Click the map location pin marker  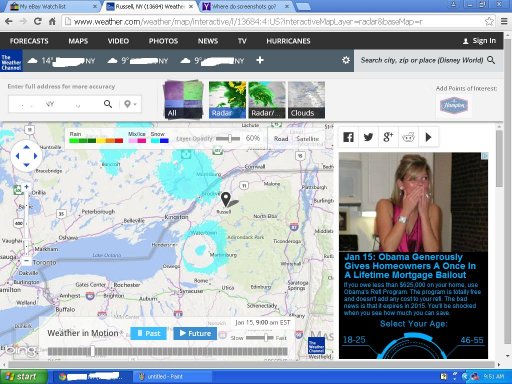[226, 199]
